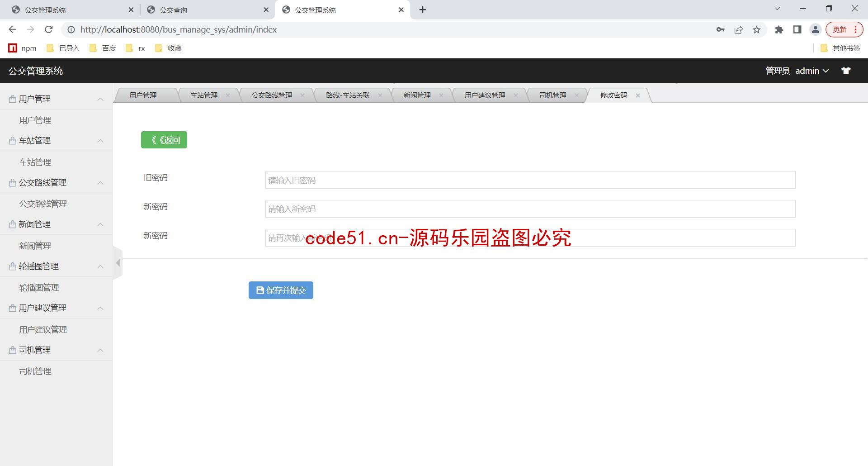Screen dimensions: 868x466
Task: Close the 新闻管理 page tab
Action: [441, 95]
